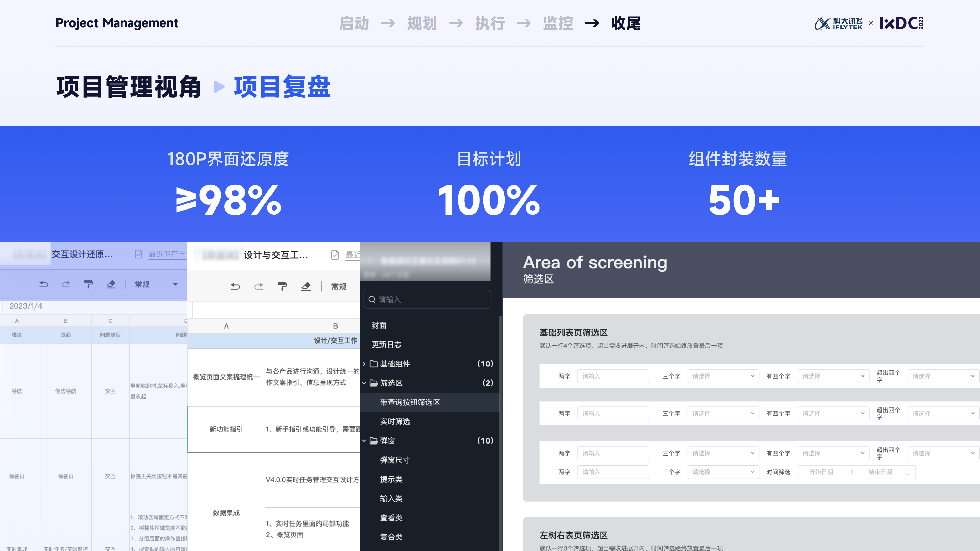Collapse the 弹窗 (10) folder in the sidebar

[364, 441]
